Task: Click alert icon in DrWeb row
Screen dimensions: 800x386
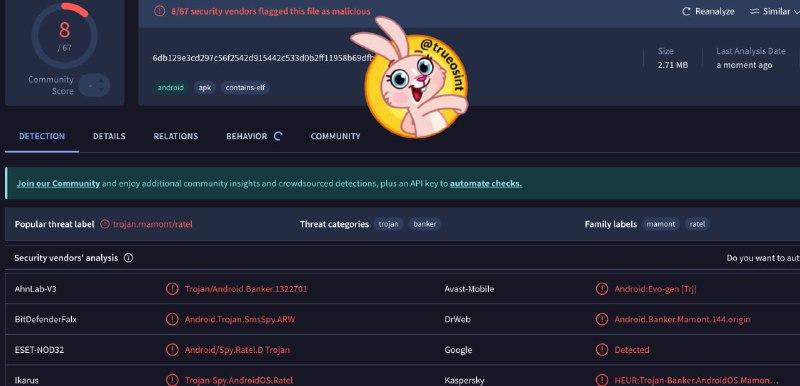Action: pyautogui.click(x=602, y=320)
